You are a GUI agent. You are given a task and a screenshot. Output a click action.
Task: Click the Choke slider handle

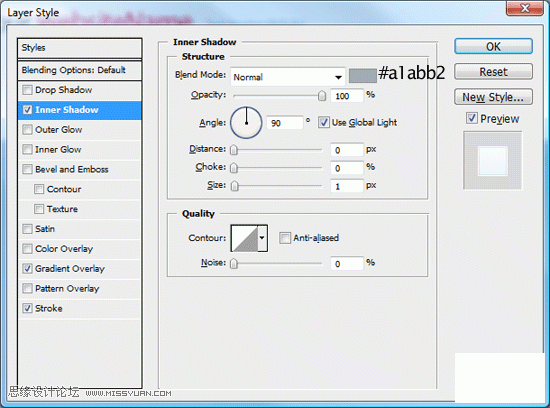[234, 168]
